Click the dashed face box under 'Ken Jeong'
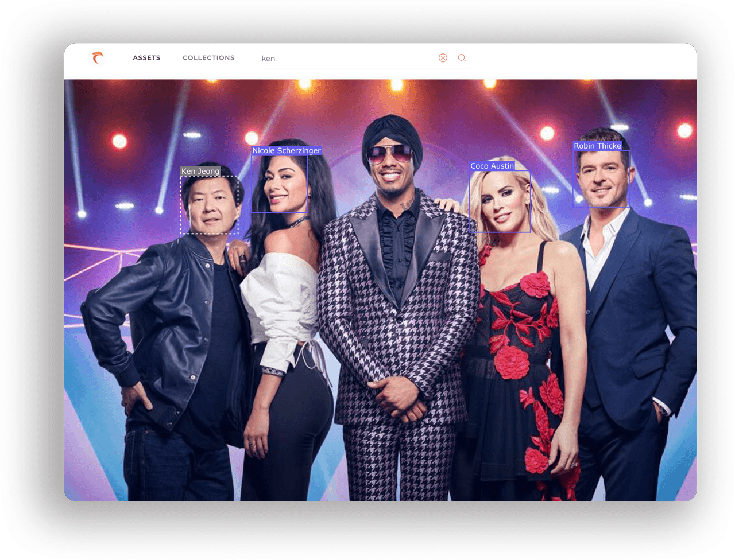The height and width of the screenshot is (560, 735). pos(209,205)
